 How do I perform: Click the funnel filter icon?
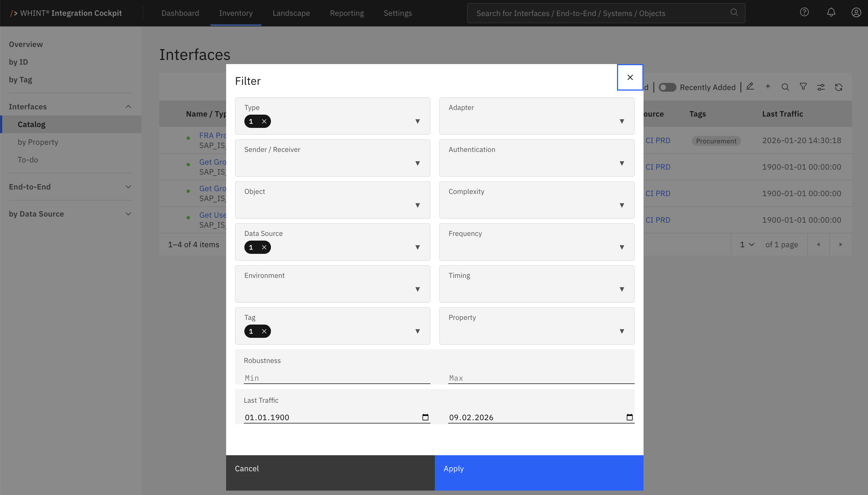tap(803, 87)
